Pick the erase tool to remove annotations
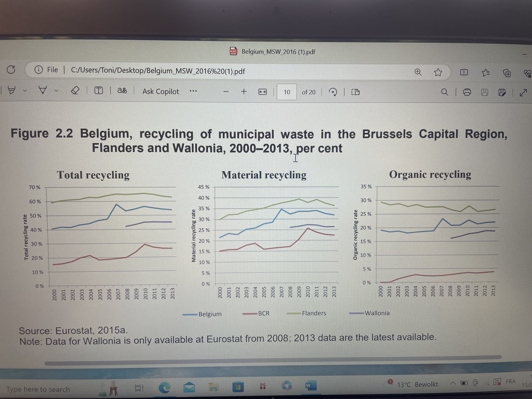This screenshot has width=532, height=399. [x=75, y=91]
